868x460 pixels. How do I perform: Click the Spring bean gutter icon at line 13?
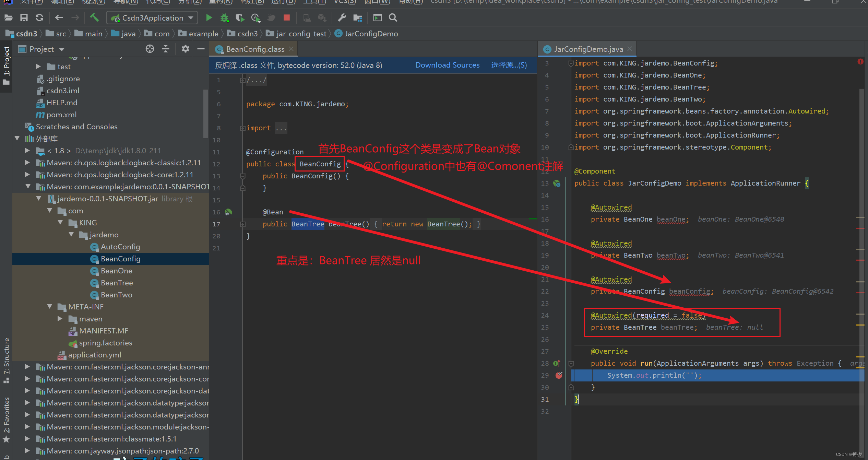pyautogui.click(x=557, y=184)
